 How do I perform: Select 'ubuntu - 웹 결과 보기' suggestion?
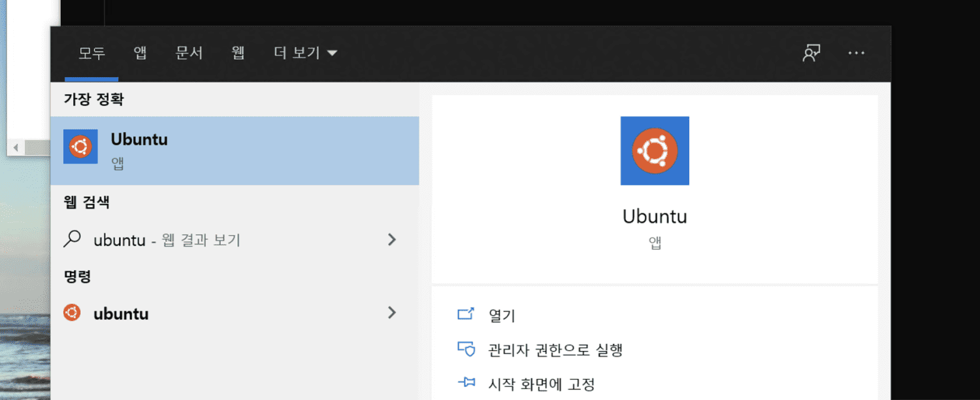[x=167, y=240]
